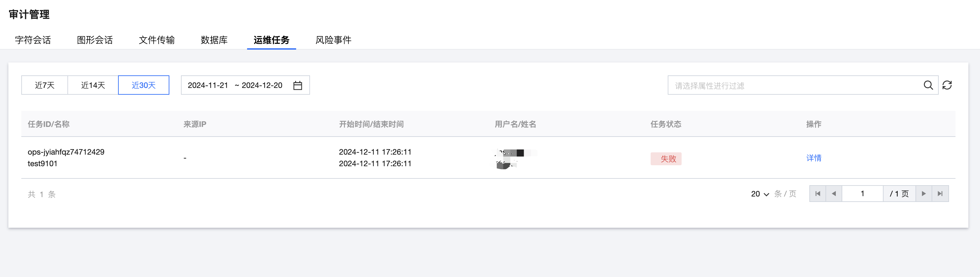980x277 pixels.
Task: Switch to the 字符会话 tab
Action: [x=33, y=40]
